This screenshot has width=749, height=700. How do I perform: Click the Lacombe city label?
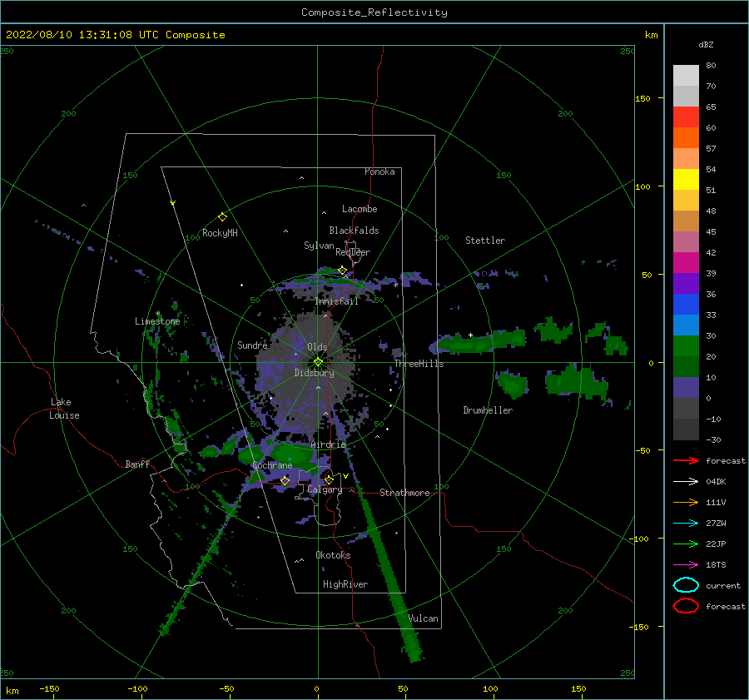click(360, 209)
